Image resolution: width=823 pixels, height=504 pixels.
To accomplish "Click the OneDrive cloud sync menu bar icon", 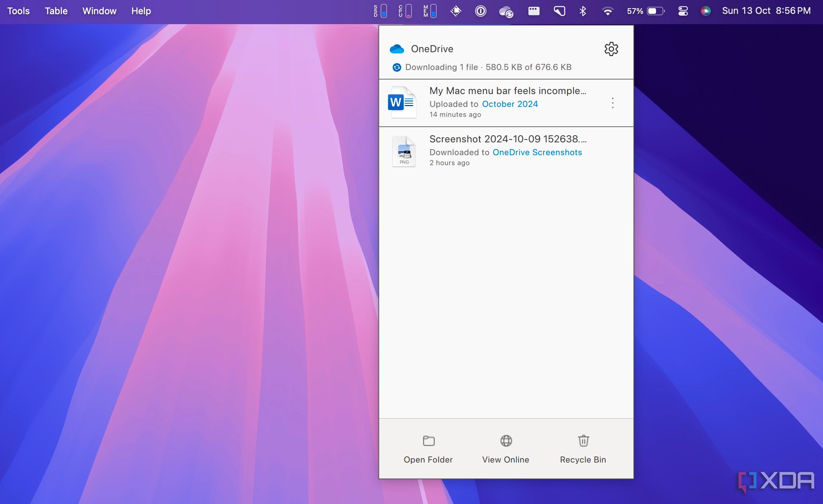I will point(506,12).
